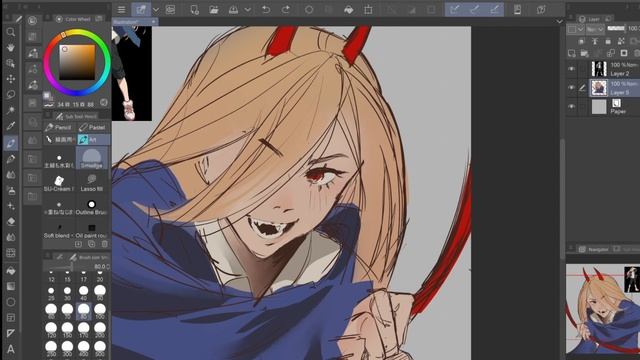Click the Clear circle command bar icon
The image size is (640, 360).
(x=309, y=10)
